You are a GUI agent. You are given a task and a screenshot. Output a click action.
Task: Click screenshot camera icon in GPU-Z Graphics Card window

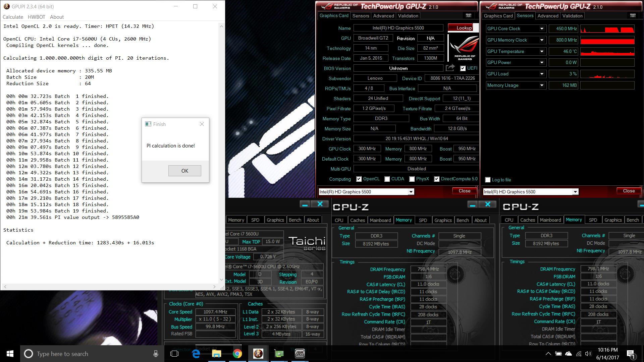(x=469, y=15)
